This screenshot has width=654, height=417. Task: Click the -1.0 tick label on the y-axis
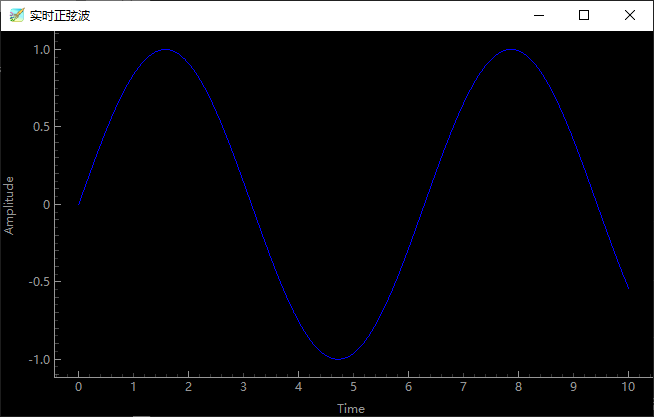coord(39,359)
